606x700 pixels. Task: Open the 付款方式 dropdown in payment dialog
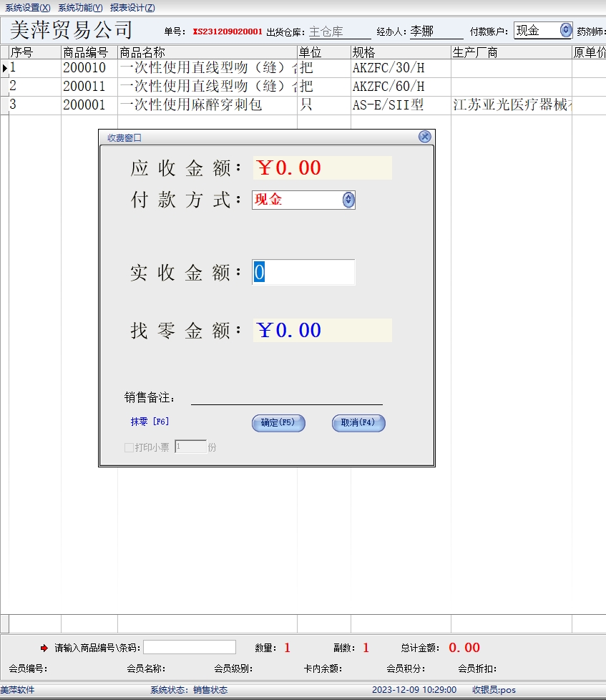348,200
